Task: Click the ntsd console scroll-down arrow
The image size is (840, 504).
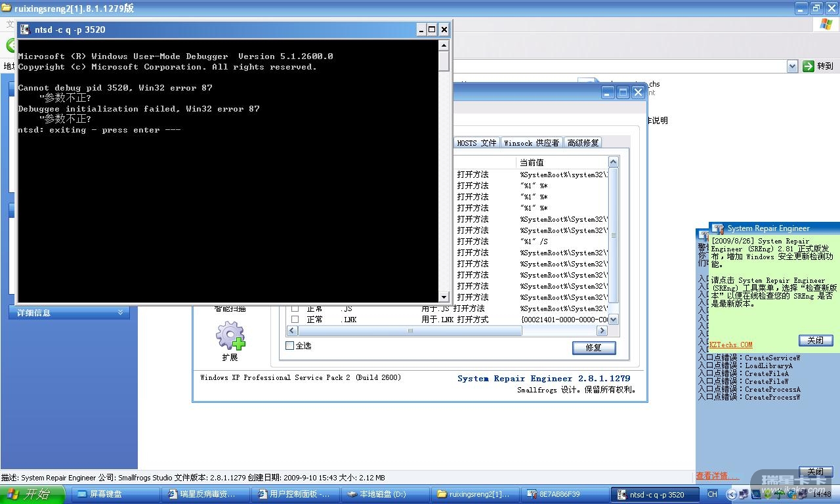Action: click(444, 297)
